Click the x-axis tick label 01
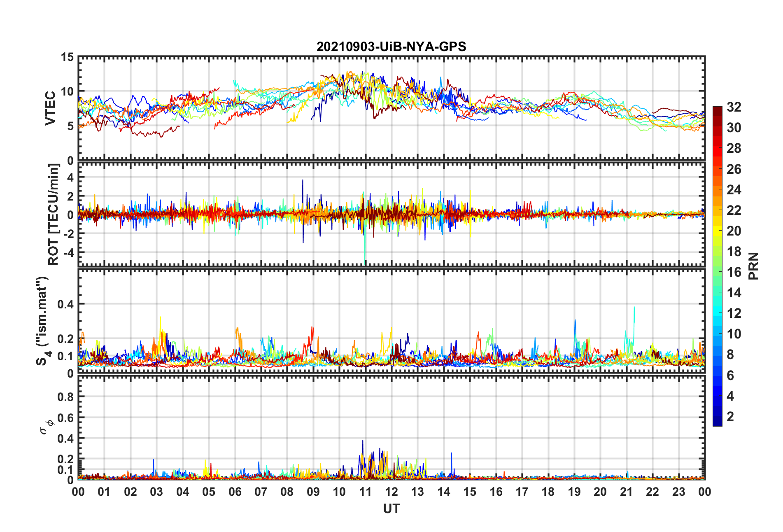Screen dimensions: 783x532 (x=104, y=492)
